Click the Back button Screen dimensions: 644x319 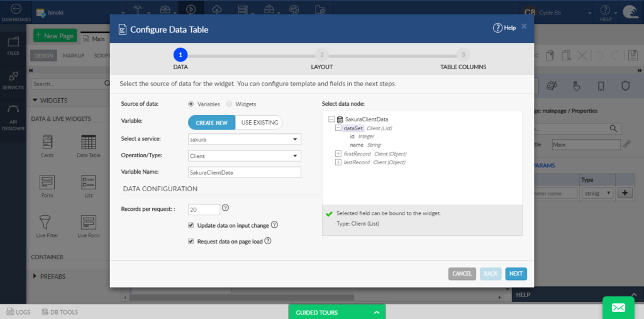point(491,274)
